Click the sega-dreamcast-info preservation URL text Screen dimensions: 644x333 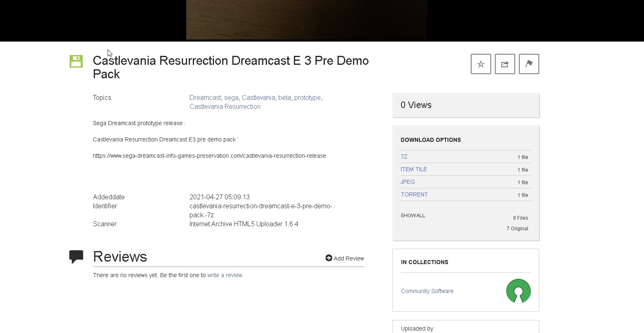210,156
